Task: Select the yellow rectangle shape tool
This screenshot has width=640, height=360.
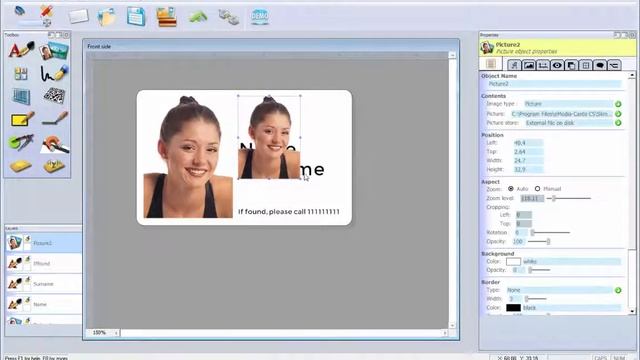Action: (x=22, y=119)
